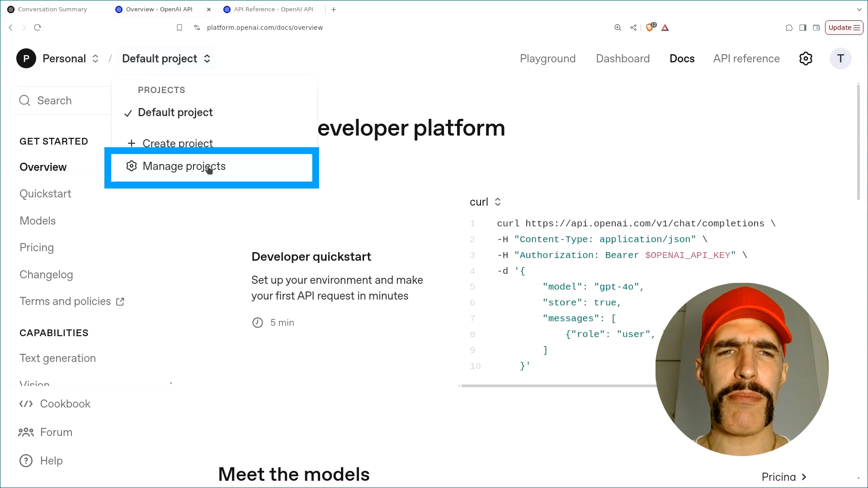Click the Cookbook code icon
The width and height of the screenshot is (868, 488).
(26, 404)
